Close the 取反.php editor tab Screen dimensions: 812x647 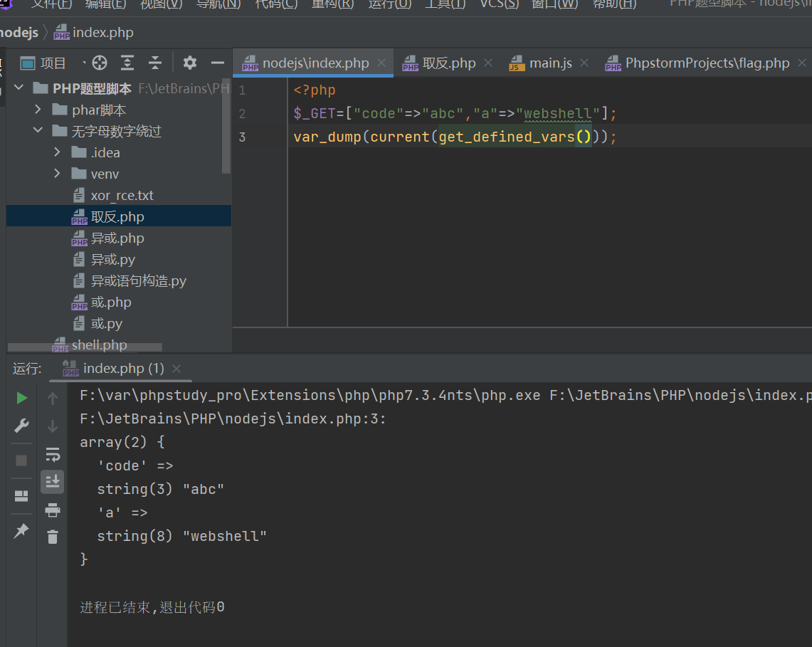pos(487,63)
